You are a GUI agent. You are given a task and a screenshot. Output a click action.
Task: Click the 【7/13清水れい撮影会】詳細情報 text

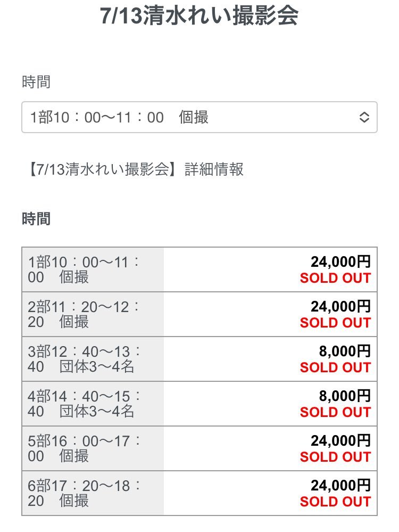pos(136,169)
